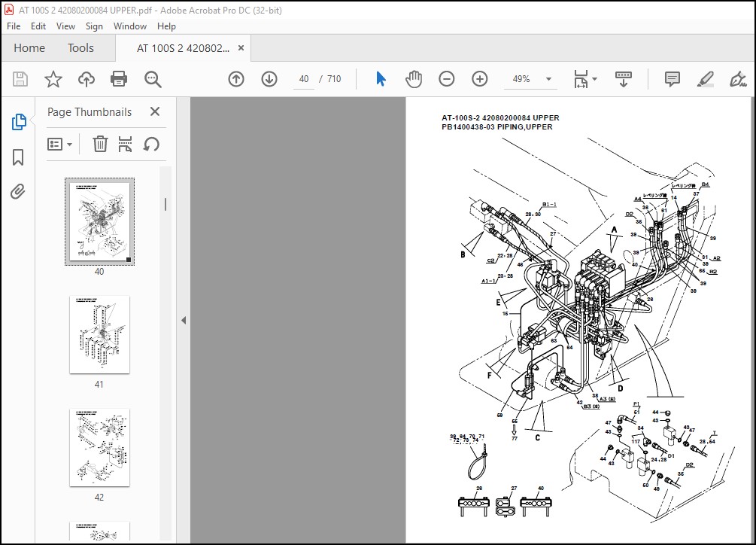Select the AT 100S 2 420802 document tab

pyautogui.click(x=184, y=48)
